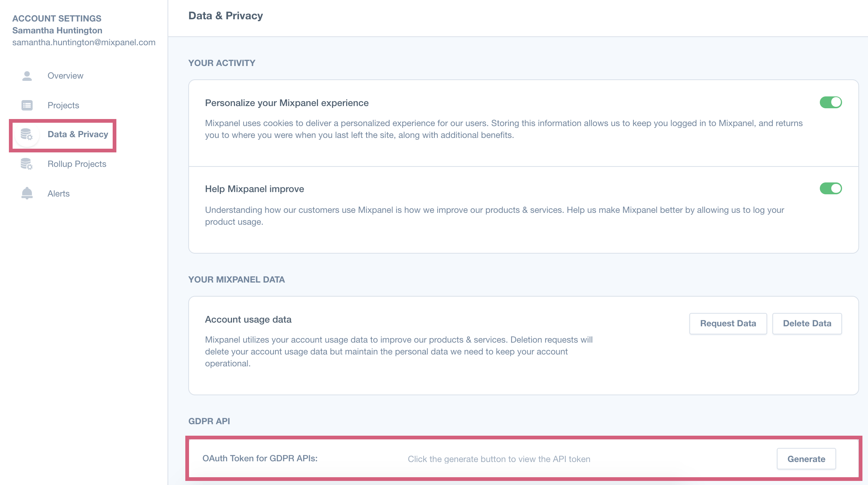Image resolution: width=868 pixels, height=485 pixels.
Task: Click the Alerts bell icon
Action: coord(27,193)
